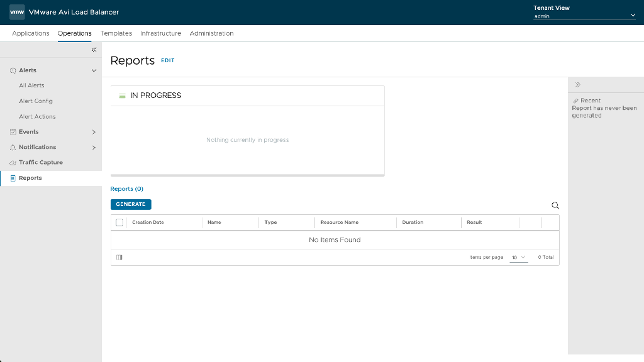
Task: Click the Recent link icon
Action: (576, 101)
